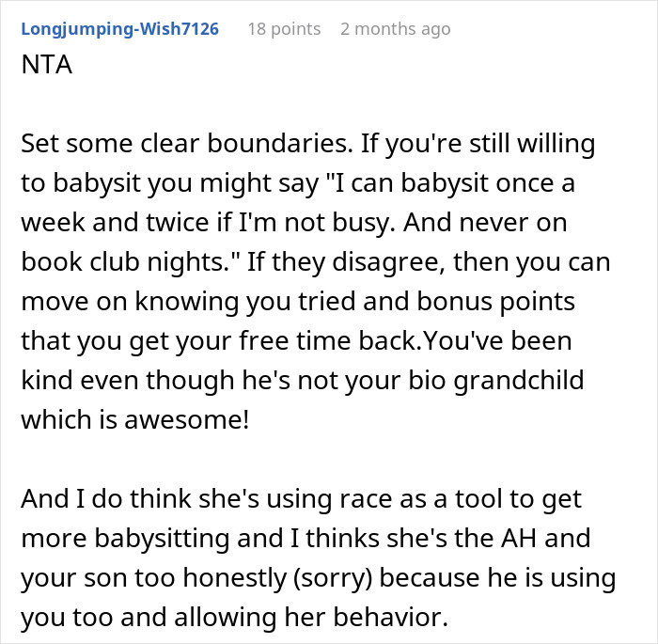The image size is (658, 644).
Task: Click the NTA verdict text
Action: [x=47, y=65]
